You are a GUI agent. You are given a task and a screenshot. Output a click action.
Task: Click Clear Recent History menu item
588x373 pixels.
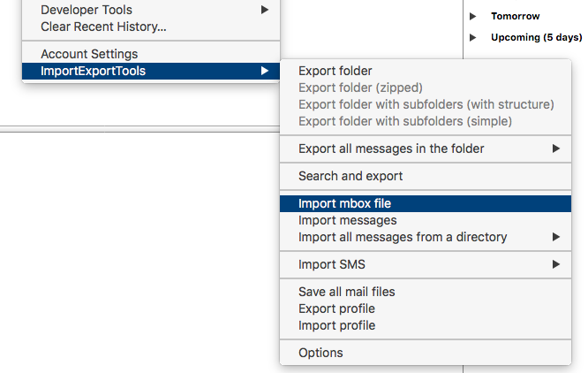tap(103, 27)
